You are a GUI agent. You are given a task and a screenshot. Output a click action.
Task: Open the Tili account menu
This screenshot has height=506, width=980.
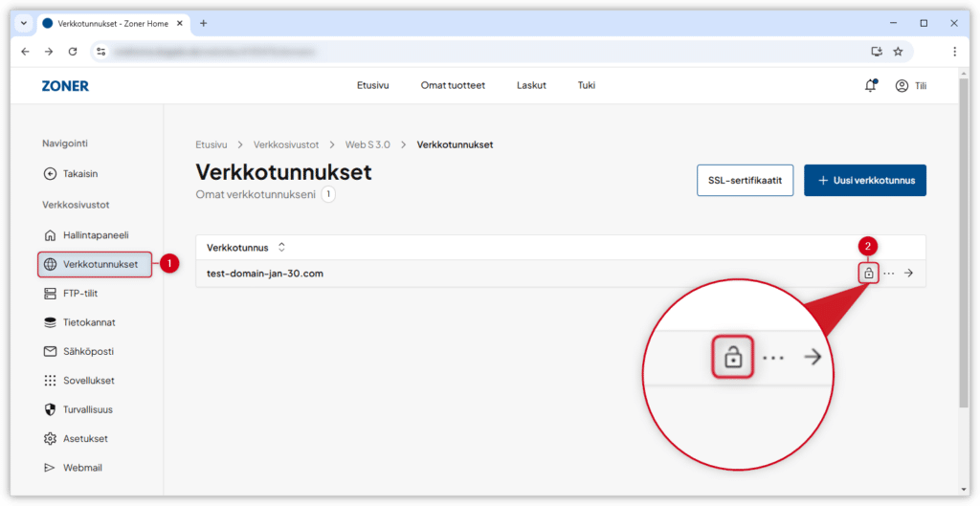click(x=910, y=85)
